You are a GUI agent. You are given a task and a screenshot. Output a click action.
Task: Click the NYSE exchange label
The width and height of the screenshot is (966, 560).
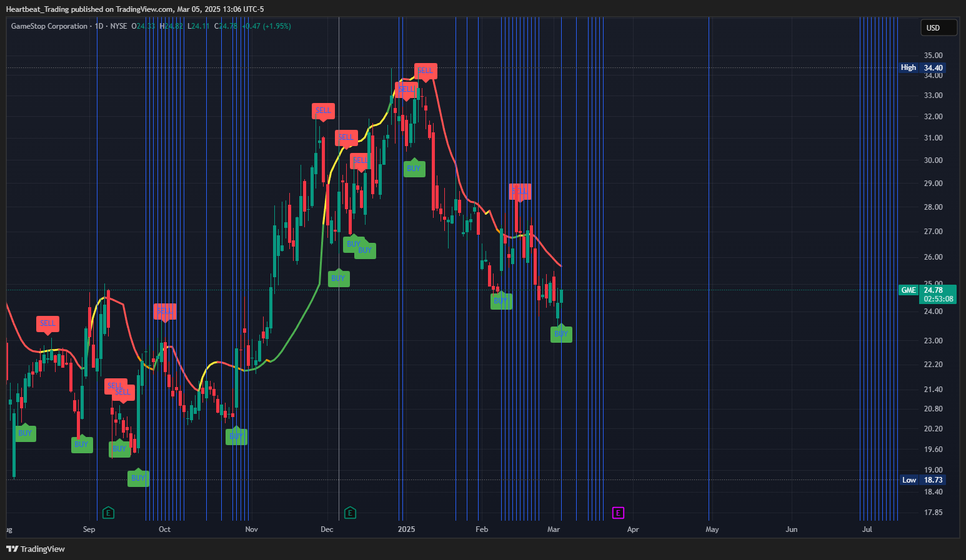pyautogui.click(x=119, y=26)
